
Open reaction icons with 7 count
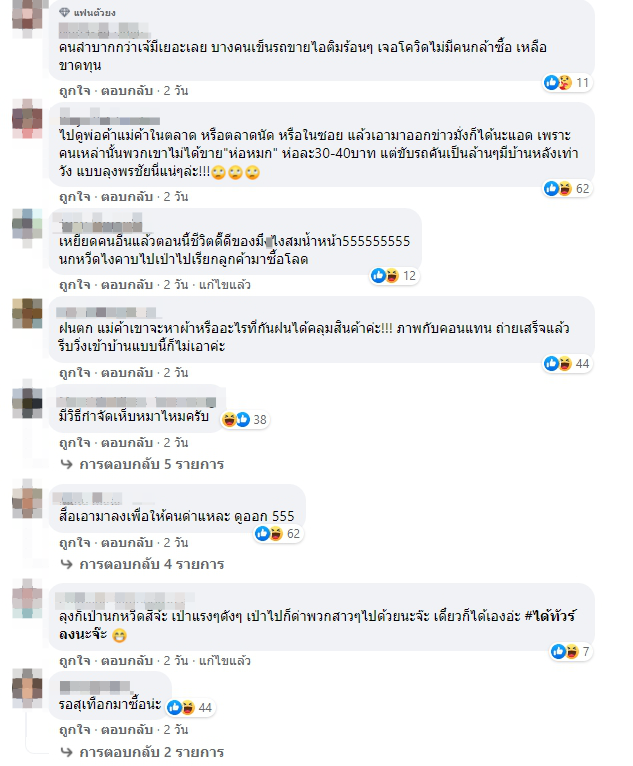[x=570, y=651]
